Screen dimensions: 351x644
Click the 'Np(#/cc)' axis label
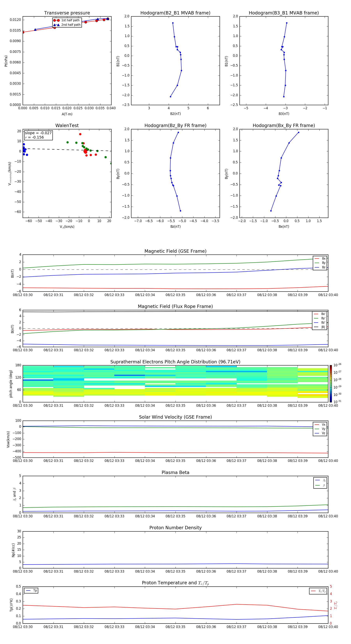coord(13,550)
